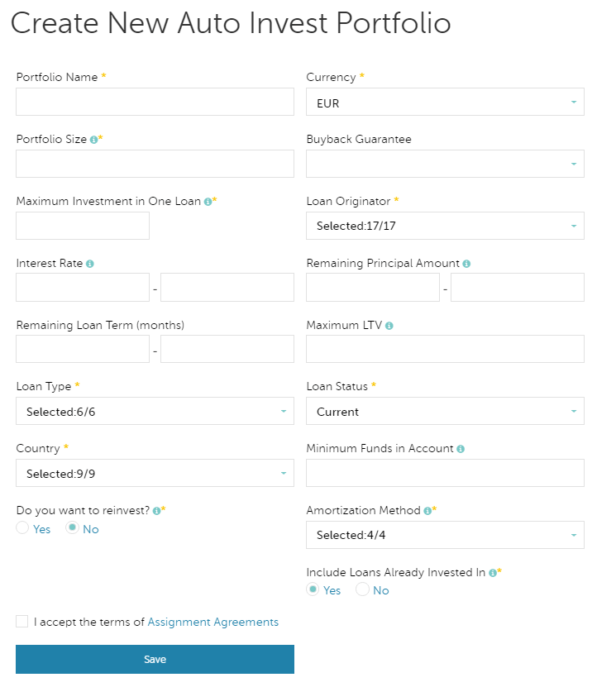Image resolution: width=616 pixels, height=687 pixels.
Task: Open the Assignment Agreements link
Action: click(x=213, y=623)
